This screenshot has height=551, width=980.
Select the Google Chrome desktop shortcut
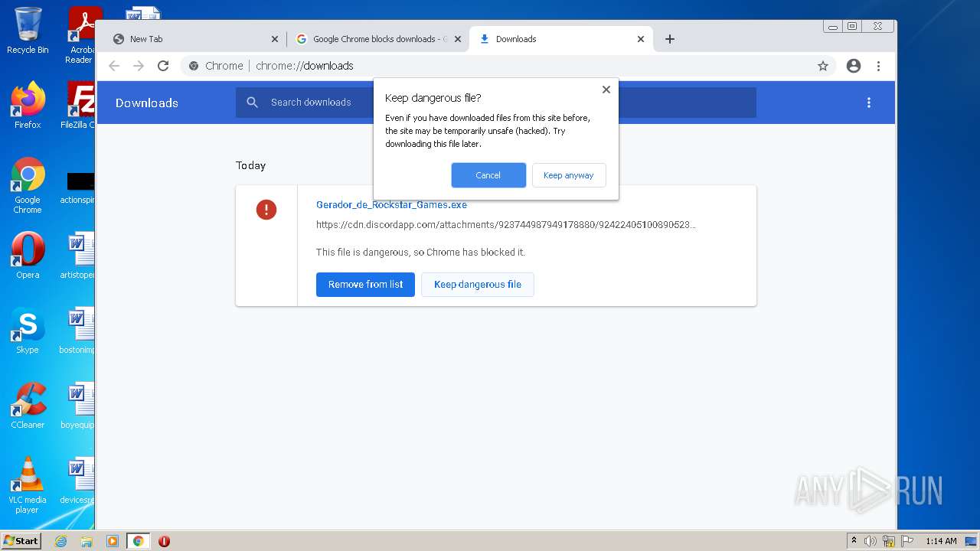[x=28, y=185]
